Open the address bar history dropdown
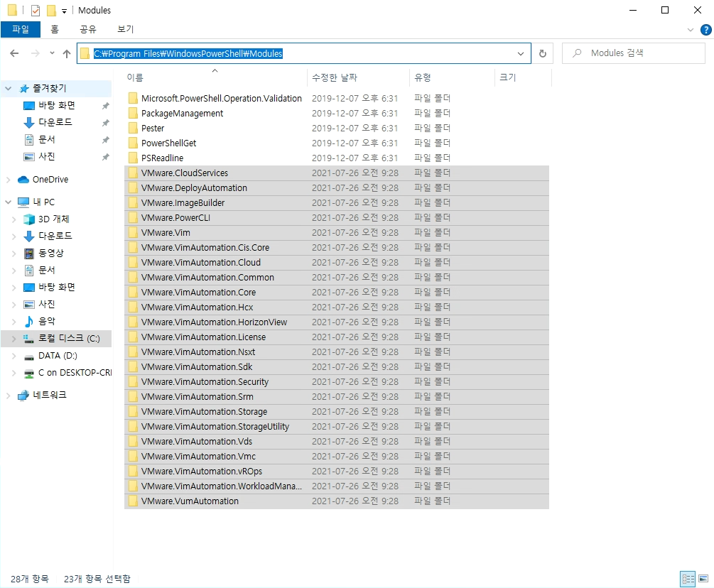The width and height of the screenshot is (714, 588). 521,53
